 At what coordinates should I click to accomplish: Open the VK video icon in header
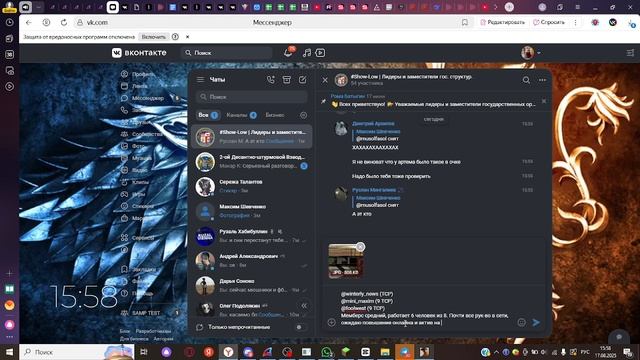point(320,53)
